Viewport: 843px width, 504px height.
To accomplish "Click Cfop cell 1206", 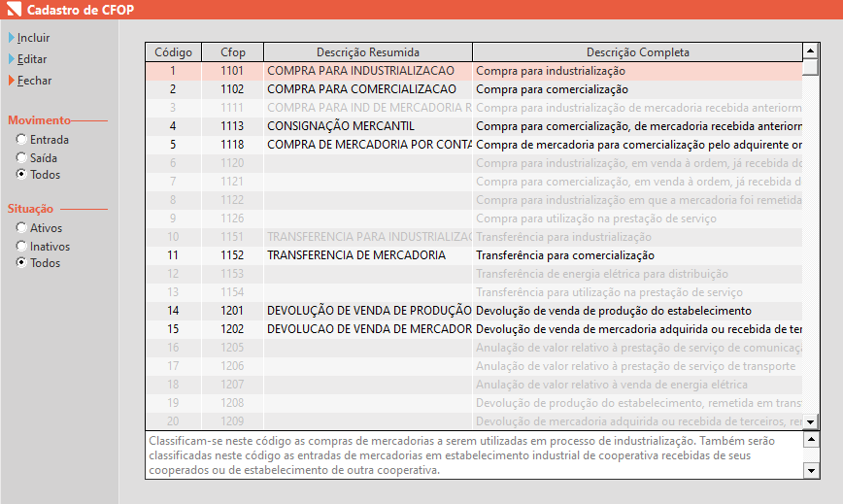I will [232, 366].
